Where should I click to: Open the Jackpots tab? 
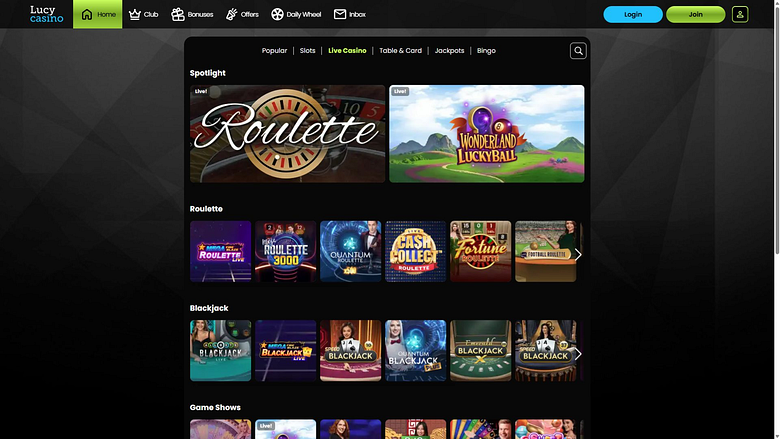[449, 51]
